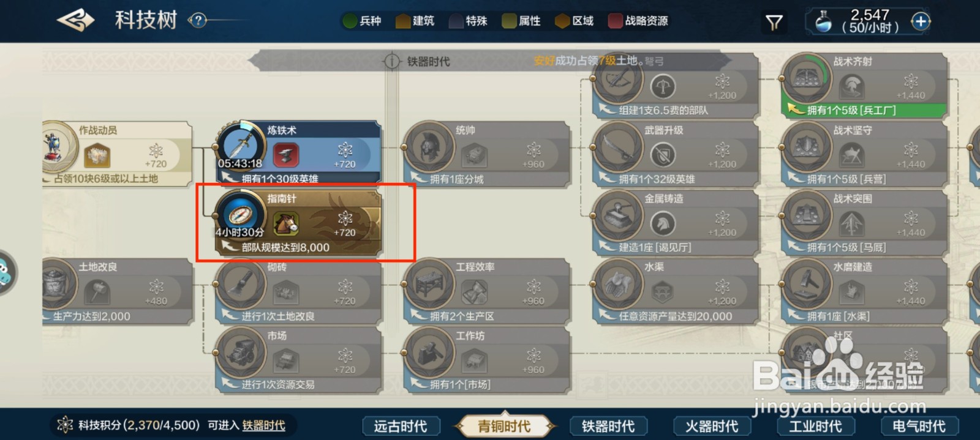Open the 火器时代 era tab
The height and width of the screenshot is (440, 980).
[x=712, y=426]
